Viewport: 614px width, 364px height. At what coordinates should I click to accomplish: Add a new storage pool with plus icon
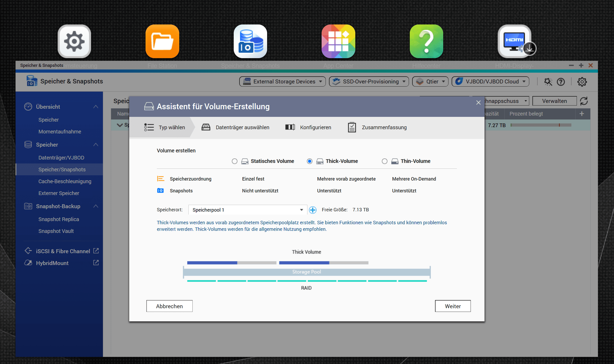tap(313, 210)
